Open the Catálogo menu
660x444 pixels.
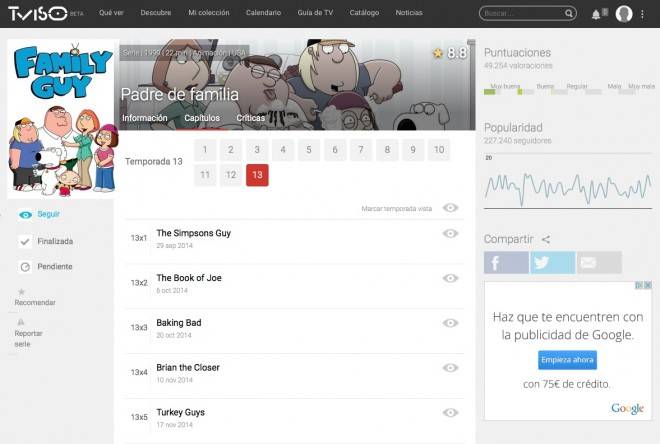[364, 13]
